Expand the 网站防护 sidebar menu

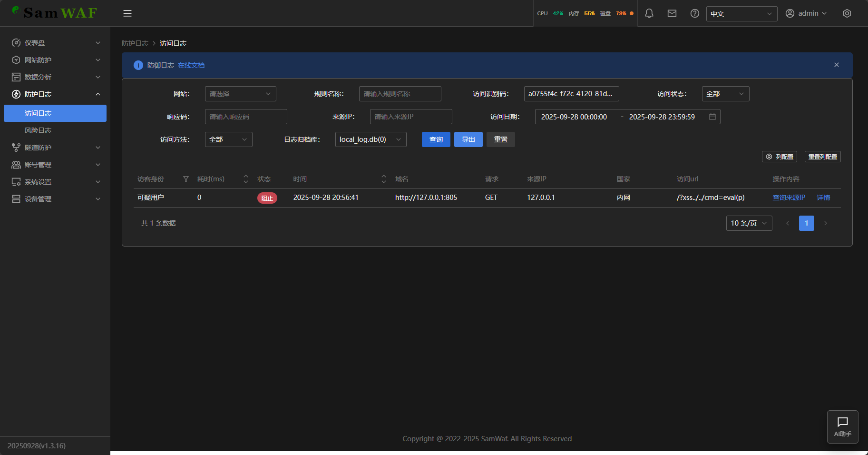pyautogui.click(x=55, y=60)
